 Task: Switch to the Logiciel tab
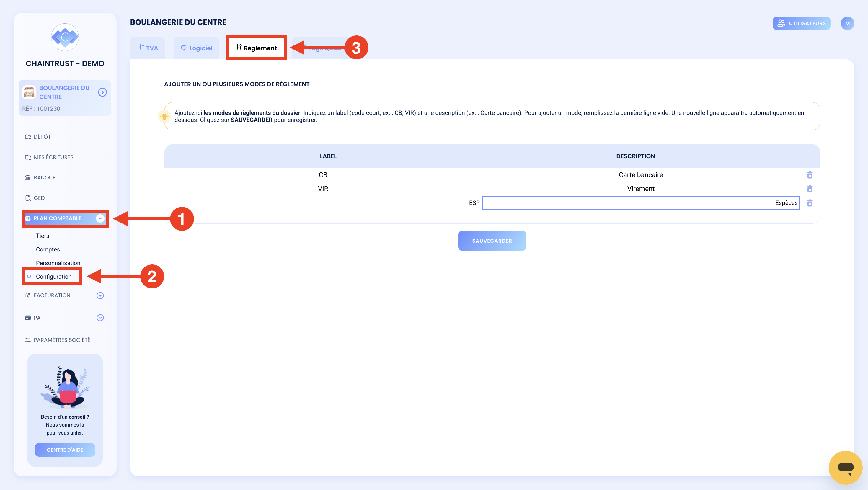pyautogui.click(x=196, y=48)
